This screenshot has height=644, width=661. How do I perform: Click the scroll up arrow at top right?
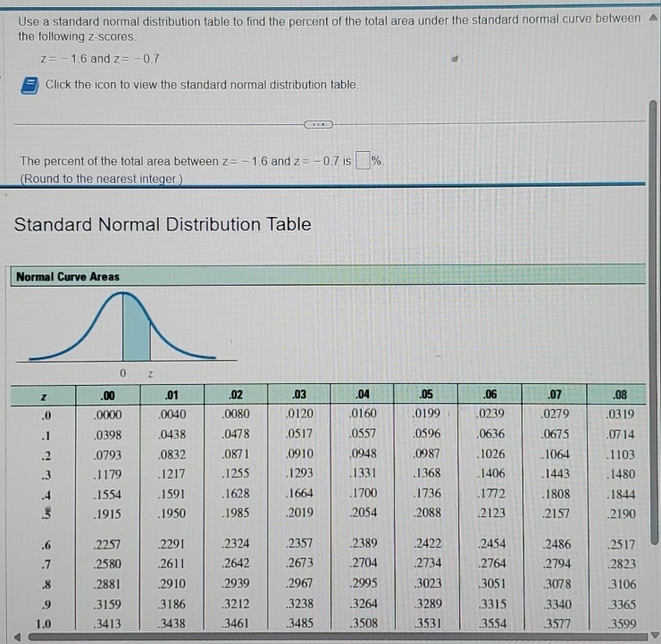click(653, 18)
